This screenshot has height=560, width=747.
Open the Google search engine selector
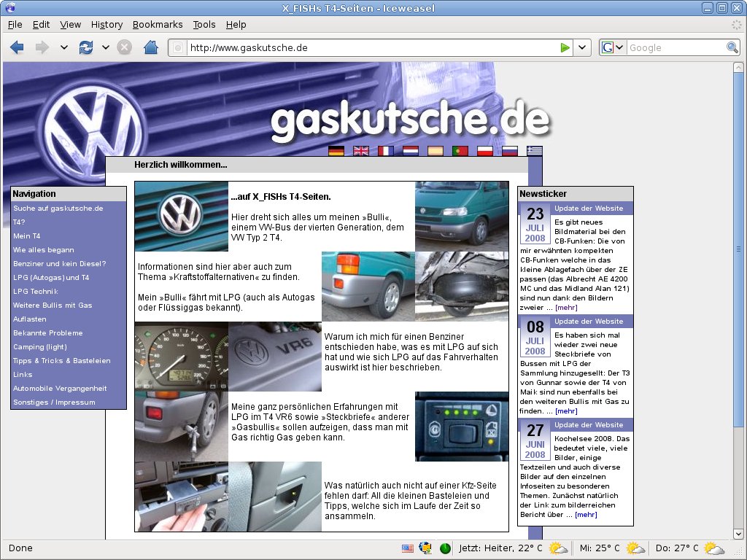pos(612,47)
